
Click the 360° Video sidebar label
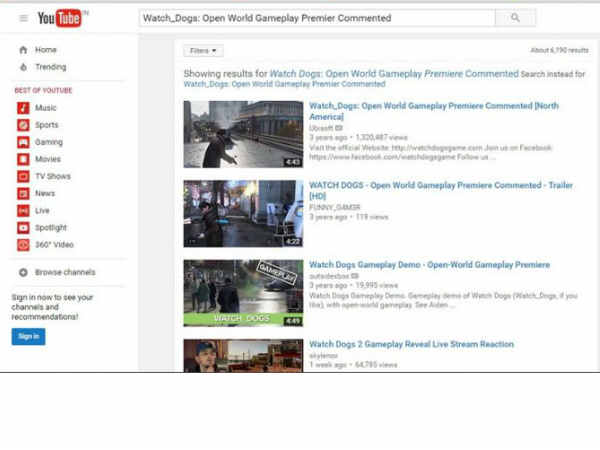click(54, 245)
